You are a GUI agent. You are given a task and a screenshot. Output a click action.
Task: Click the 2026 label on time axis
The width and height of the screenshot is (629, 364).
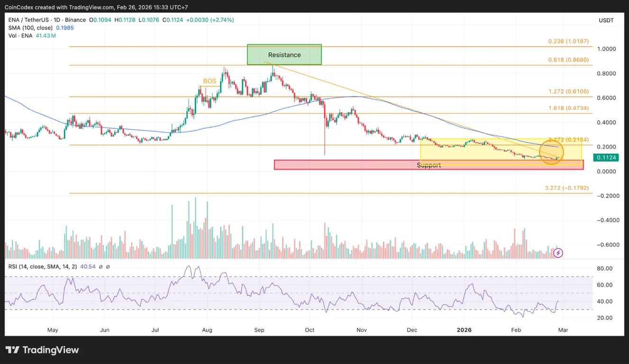[x=465, y=330]
